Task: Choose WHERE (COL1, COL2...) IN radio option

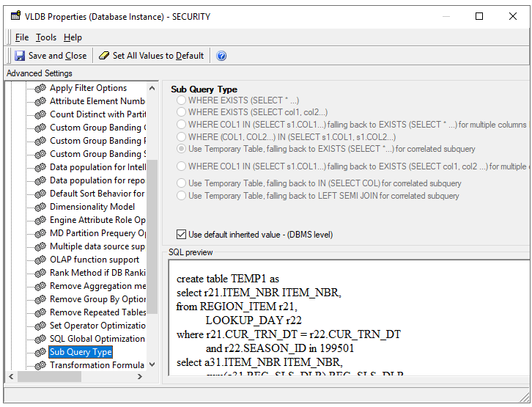Action: point(181,136)
